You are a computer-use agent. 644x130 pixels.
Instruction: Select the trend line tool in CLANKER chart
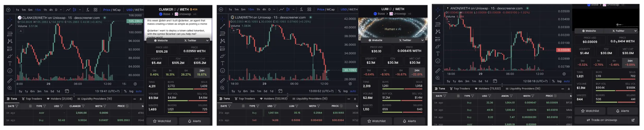tap(10, 27)
